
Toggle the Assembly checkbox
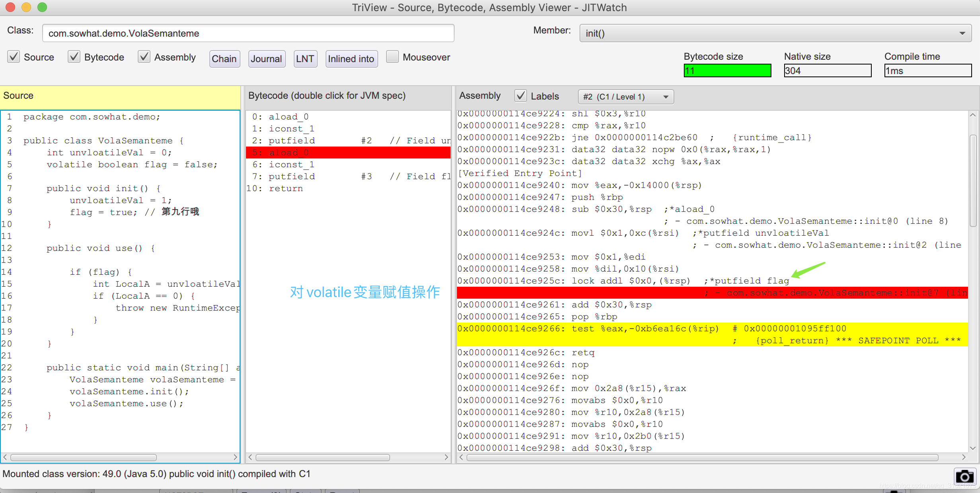144,57
